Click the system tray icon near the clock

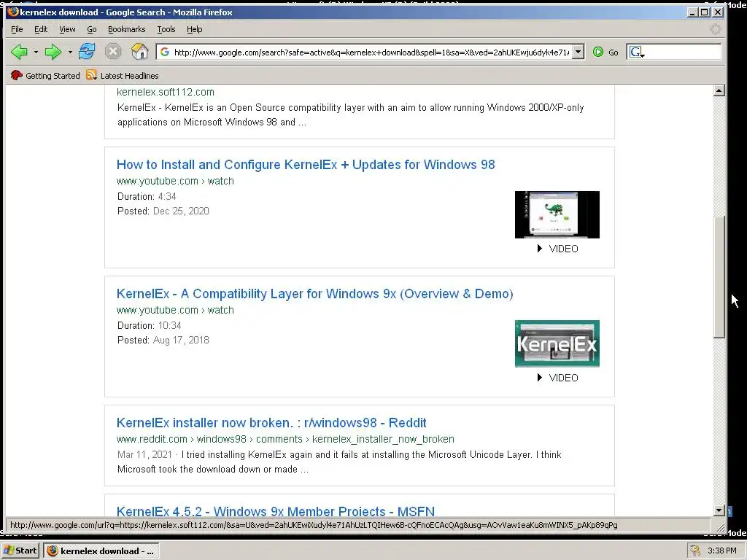click(x=695, y=551)
